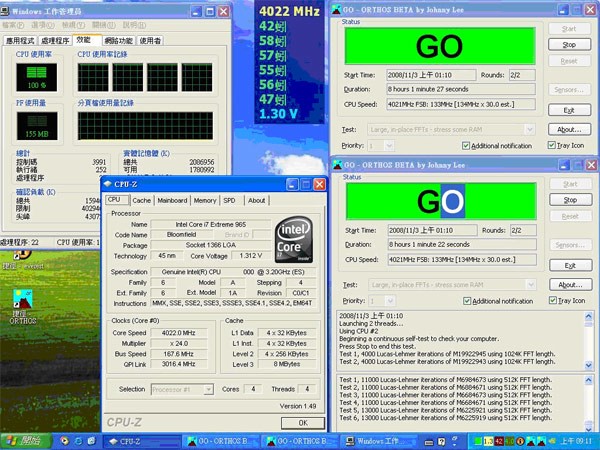Select CPU-Z taskbar button
The image size is (600, 450).
point(142,442)
